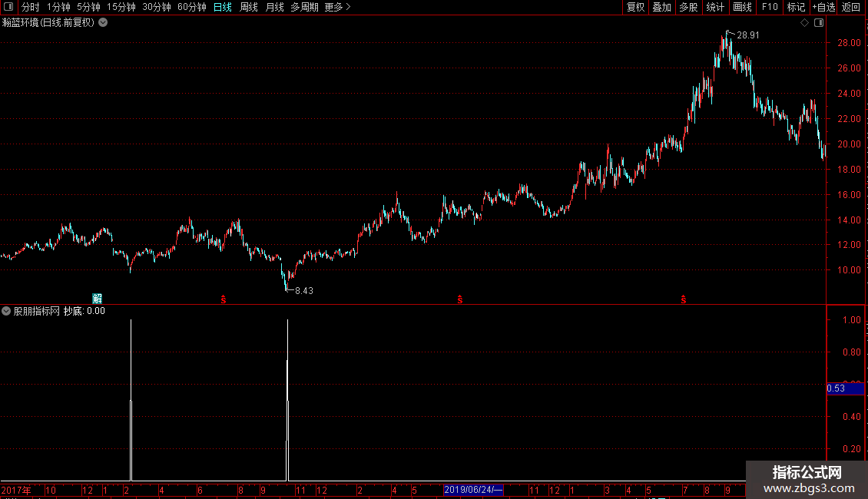Click the 标记 mark button

(x=796, y=7)
